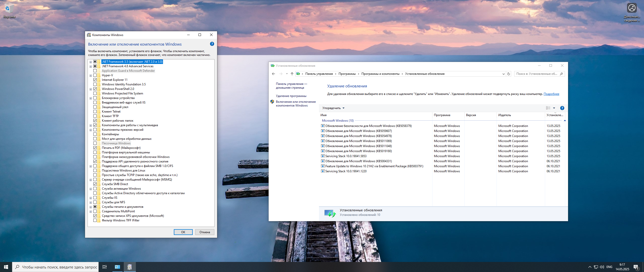The width and height of the screenshot is (644, 272).
Task: Expand the .NET Framework 3.5 node
Action: click(x=91, y=62)
